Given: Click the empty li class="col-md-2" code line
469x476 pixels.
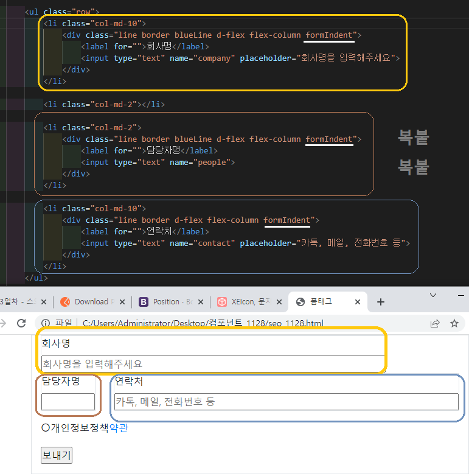Looking at the screenshot, I should pos(104,104).
